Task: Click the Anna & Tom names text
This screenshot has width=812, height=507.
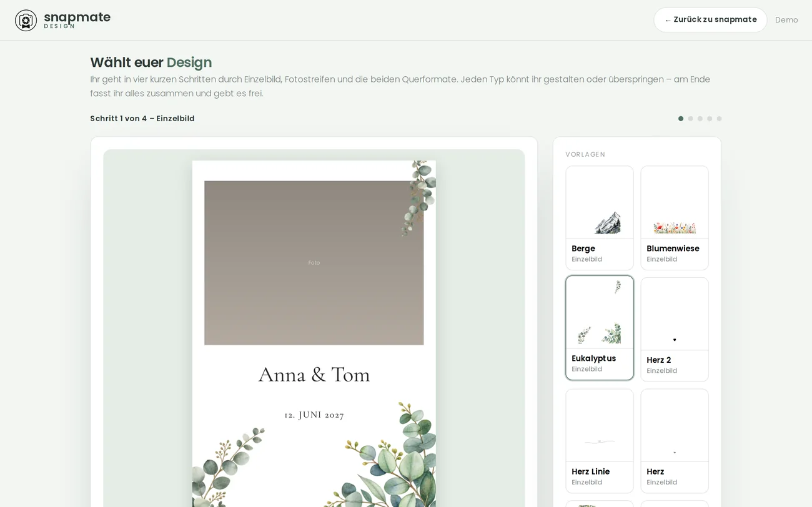Action: pos(314,375)
